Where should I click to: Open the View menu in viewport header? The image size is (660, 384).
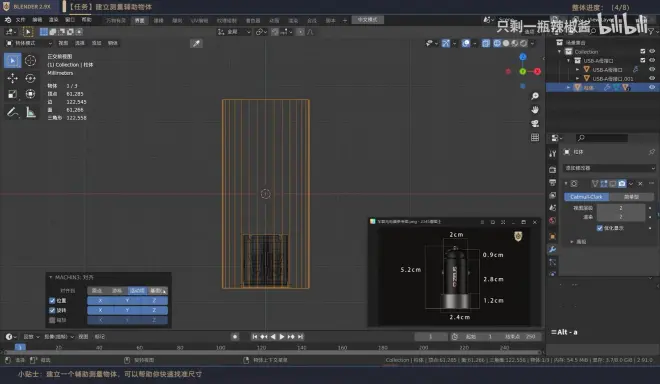(x=63, y=43)
